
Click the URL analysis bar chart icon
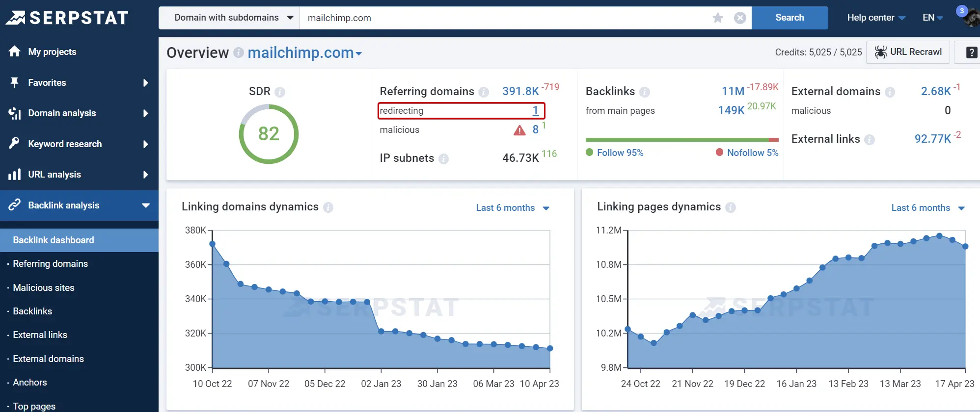pyautogui.click(x=15, y=174)
